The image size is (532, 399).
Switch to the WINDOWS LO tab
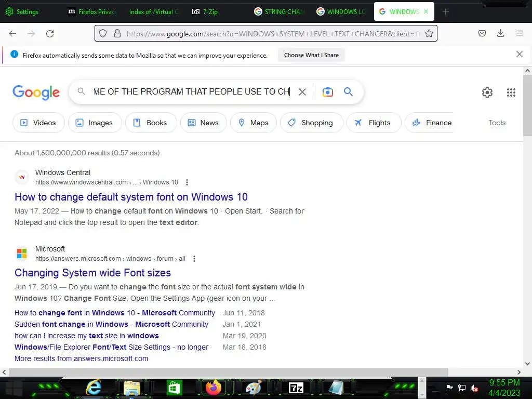tap(341, 11)
